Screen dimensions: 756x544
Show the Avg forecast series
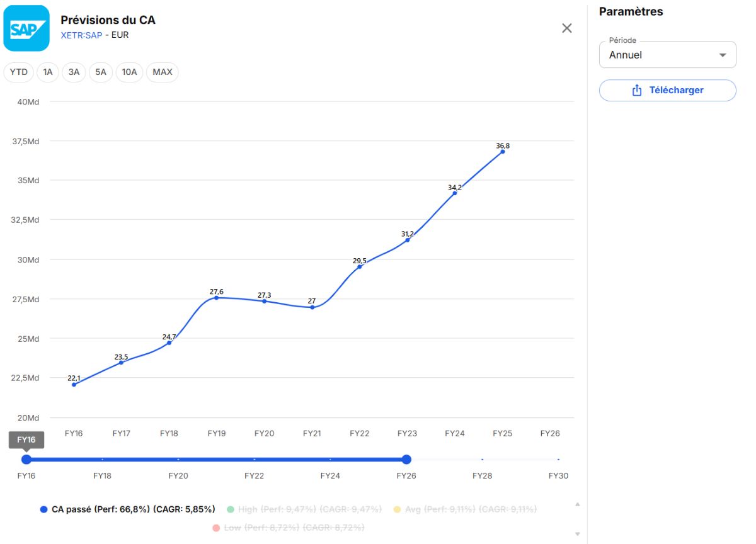click(x=465, y=509)
